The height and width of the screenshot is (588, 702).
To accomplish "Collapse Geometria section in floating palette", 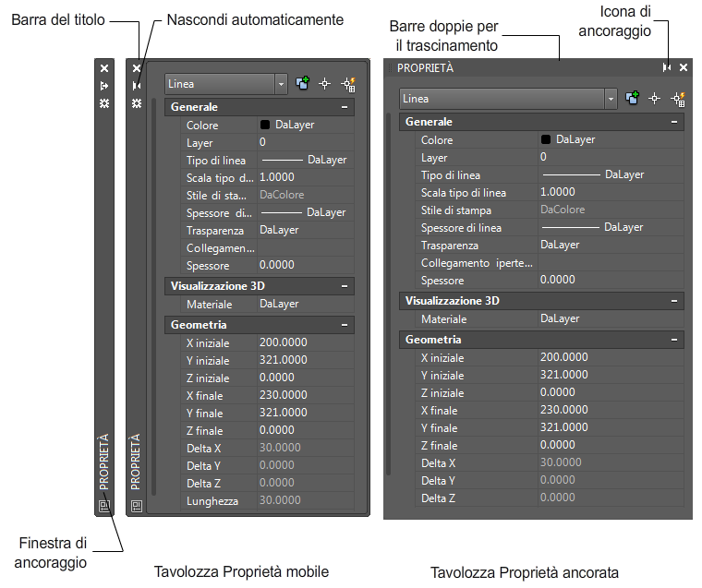I will pos(345,325).
